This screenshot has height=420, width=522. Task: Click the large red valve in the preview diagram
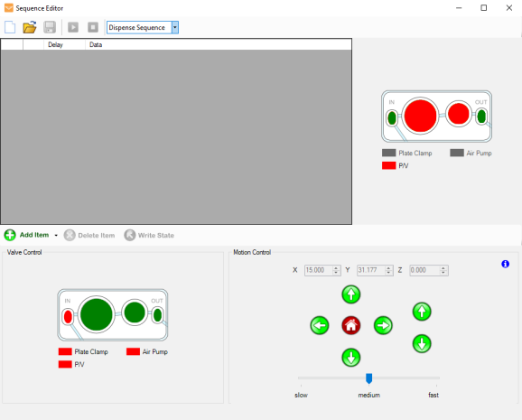[421, 116]
